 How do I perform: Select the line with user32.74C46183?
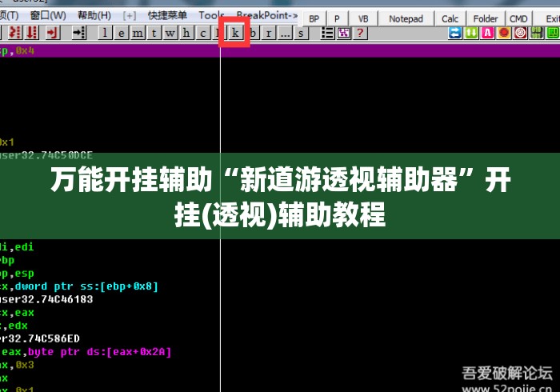click(46, 299)
